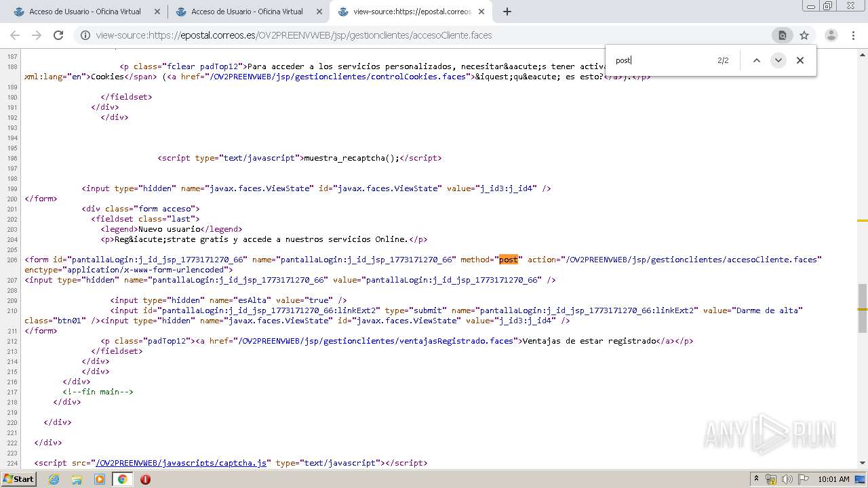Viewport: 868px width, 488px height.
Task: Open a new browser tab
Action: tap(507, 12)
